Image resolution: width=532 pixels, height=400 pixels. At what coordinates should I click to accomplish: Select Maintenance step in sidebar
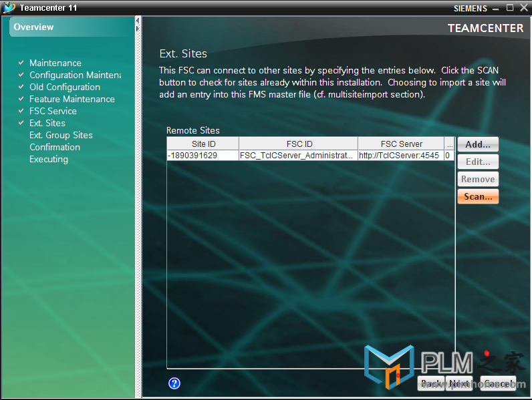tap(55, 63)
